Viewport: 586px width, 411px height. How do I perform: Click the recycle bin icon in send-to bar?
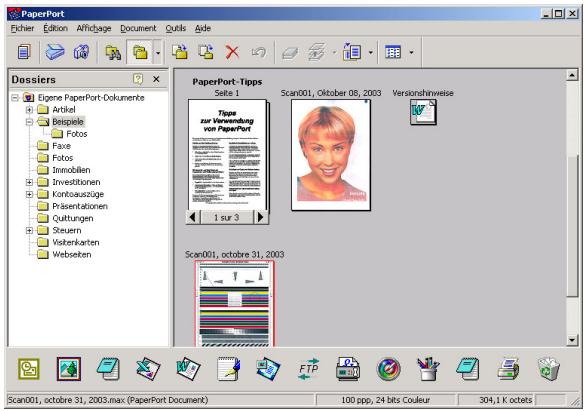pyautogui.click(x=548, y=369)
